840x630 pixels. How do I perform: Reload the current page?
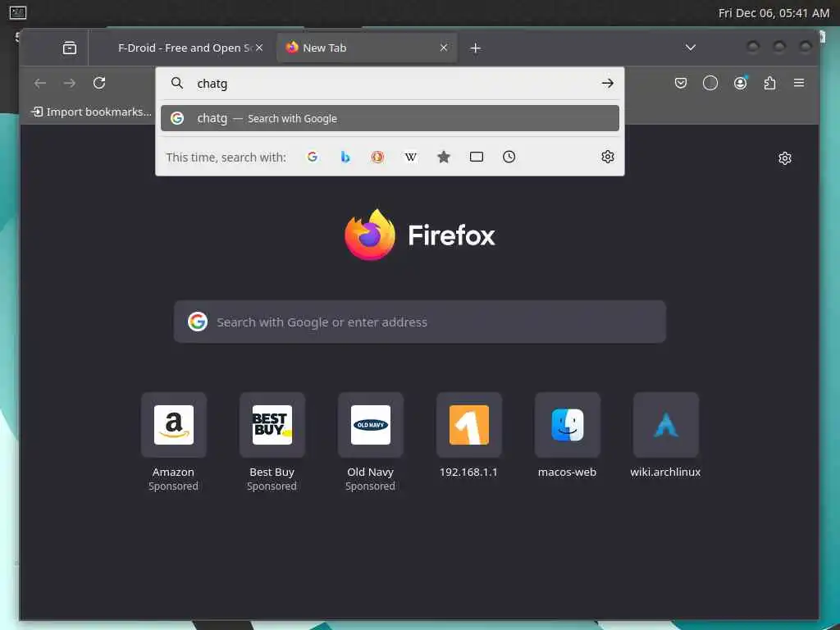pyautogui.click(x=99, y=83)
